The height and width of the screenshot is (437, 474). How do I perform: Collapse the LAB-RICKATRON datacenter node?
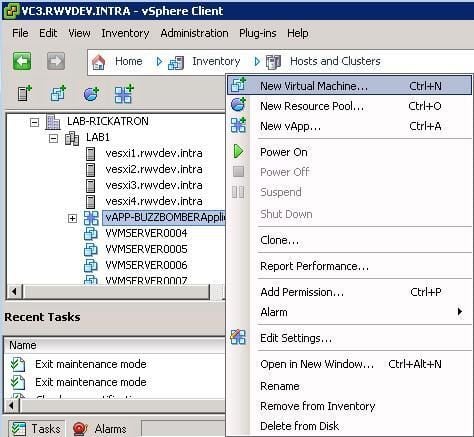point(34,122)
